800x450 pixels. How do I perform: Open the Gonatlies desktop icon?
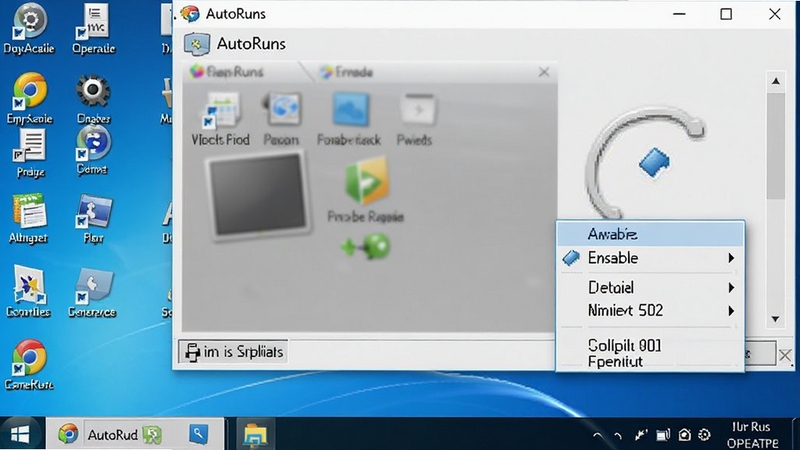[x=29, y=291]
